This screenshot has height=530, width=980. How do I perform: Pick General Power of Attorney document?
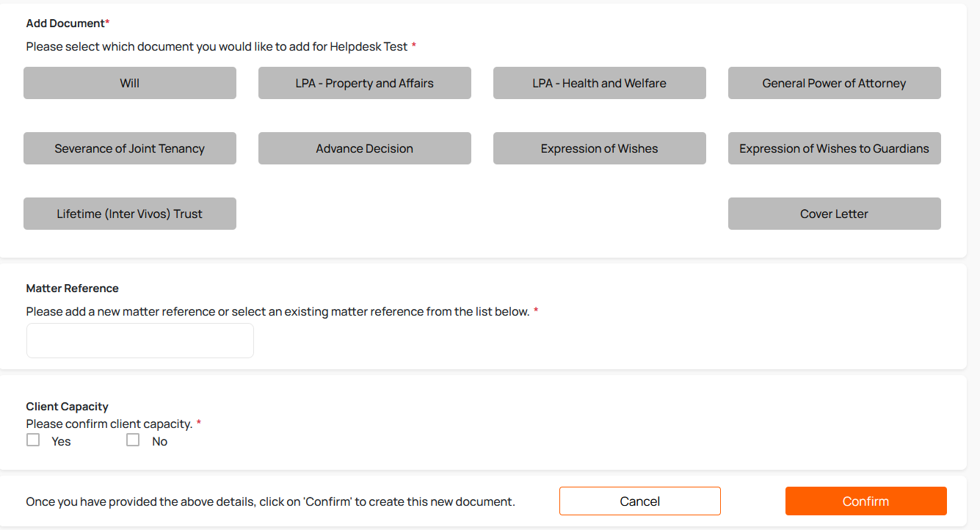click(x=835, y=83)
